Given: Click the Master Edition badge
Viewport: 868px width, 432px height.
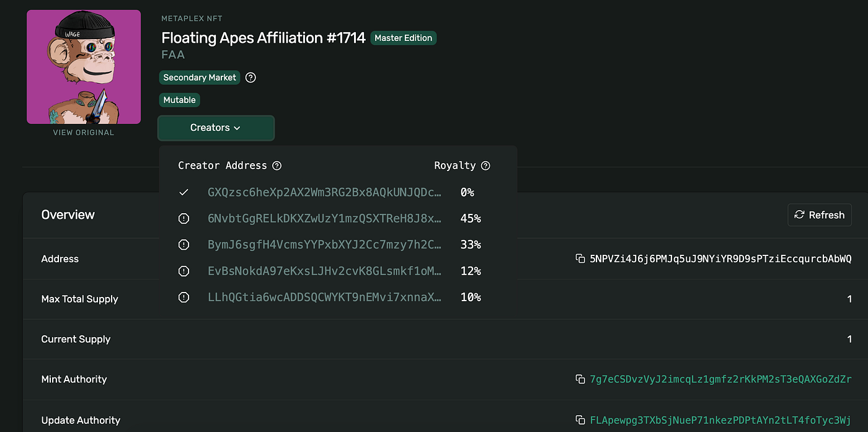Looking at the screenshot, I should coord(404,38).
